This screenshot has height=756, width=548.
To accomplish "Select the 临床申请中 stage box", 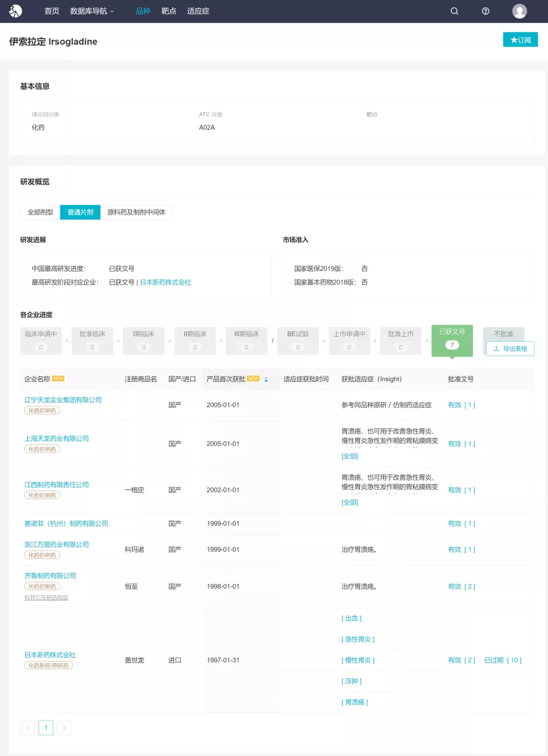I will [x=41, y=340].
